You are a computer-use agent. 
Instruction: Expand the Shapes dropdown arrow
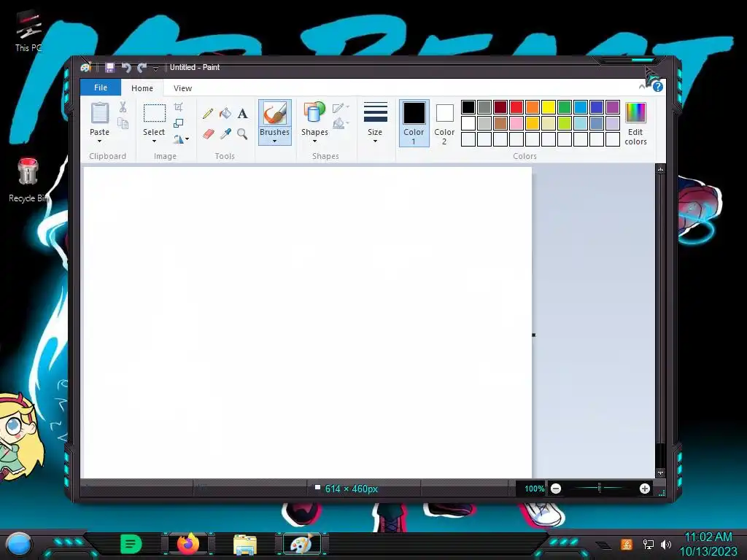point(314,141)
